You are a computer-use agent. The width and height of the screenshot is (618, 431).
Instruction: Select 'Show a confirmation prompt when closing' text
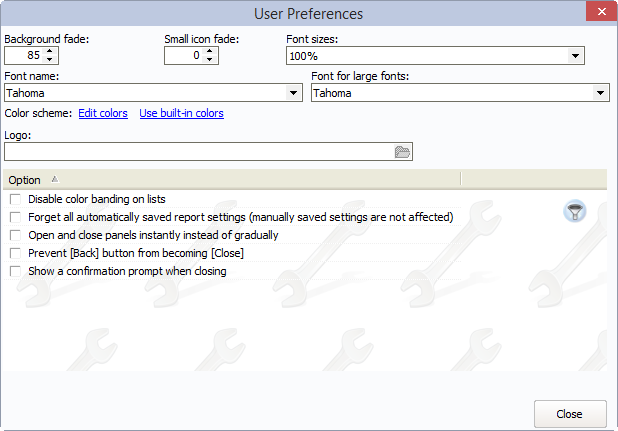click(127, 271)
